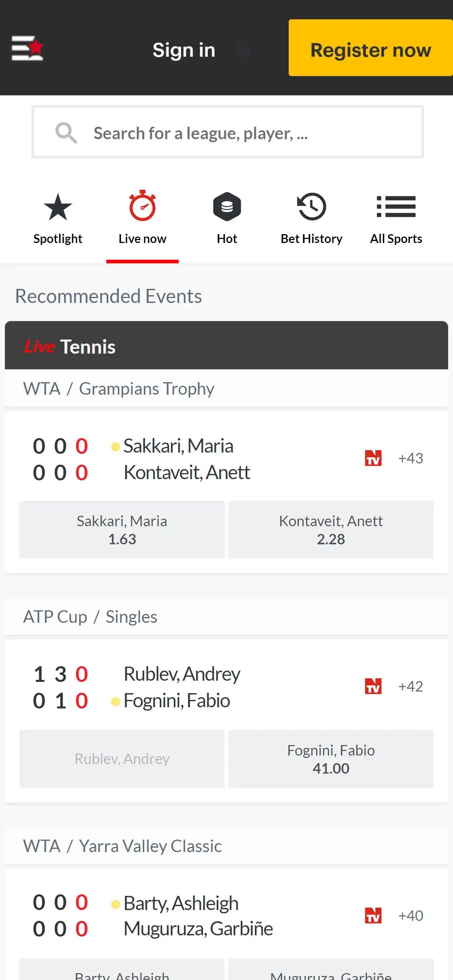Focus the league or player search field
This screenshot has height=980, width=453.
coord(242,133)
